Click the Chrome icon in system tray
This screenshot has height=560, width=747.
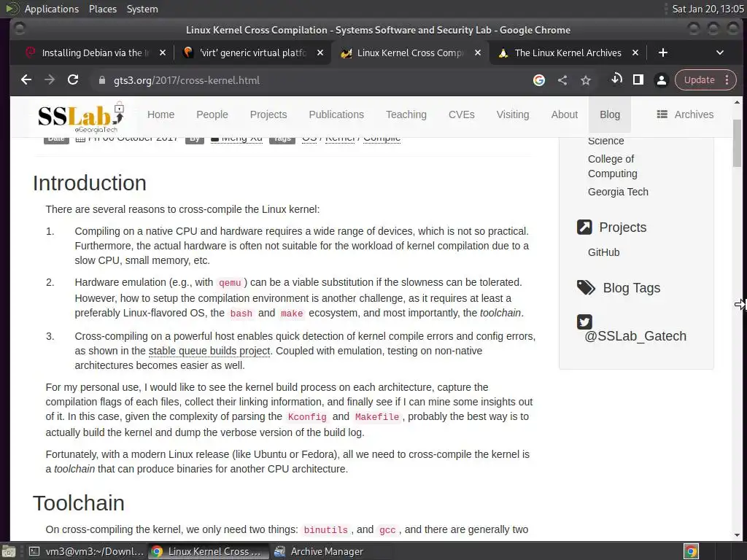(692, 551)
